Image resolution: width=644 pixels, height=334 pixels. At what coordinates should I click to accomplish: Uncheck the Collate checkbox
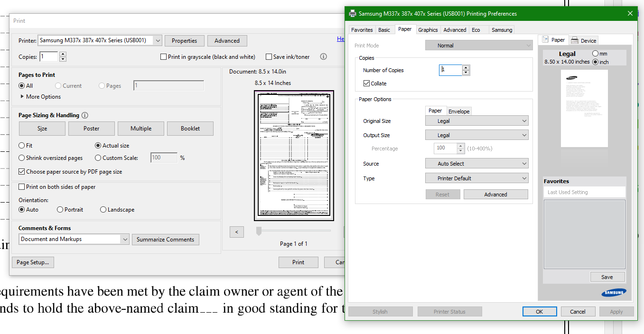(366, 83)
